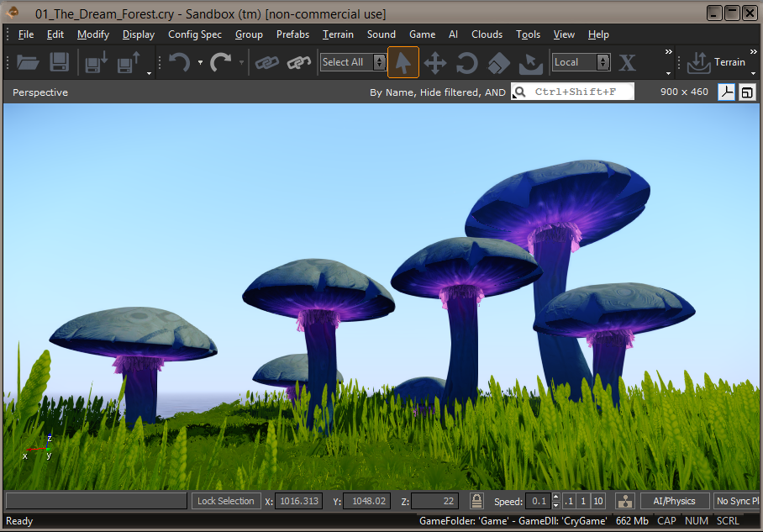This screenshot has width=763, height=532.
Task: Open the Select All dropdown
Action: (x=353, y=62)
